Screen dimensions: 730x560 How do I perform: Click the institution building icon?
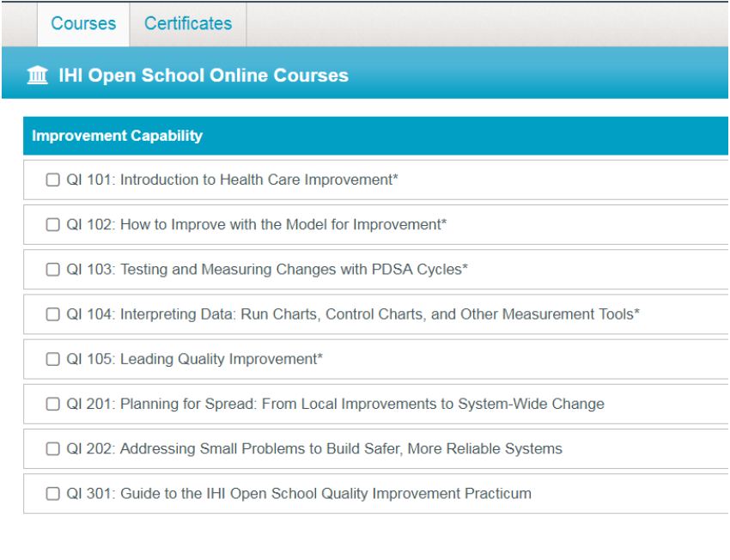point(38,75)
